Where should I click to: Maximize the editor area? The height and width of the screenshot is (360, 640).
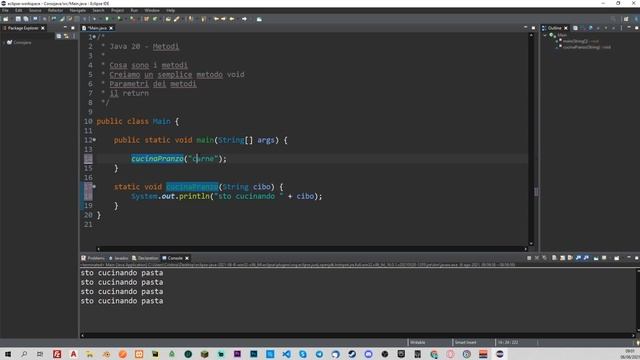(x=533, y=28)
